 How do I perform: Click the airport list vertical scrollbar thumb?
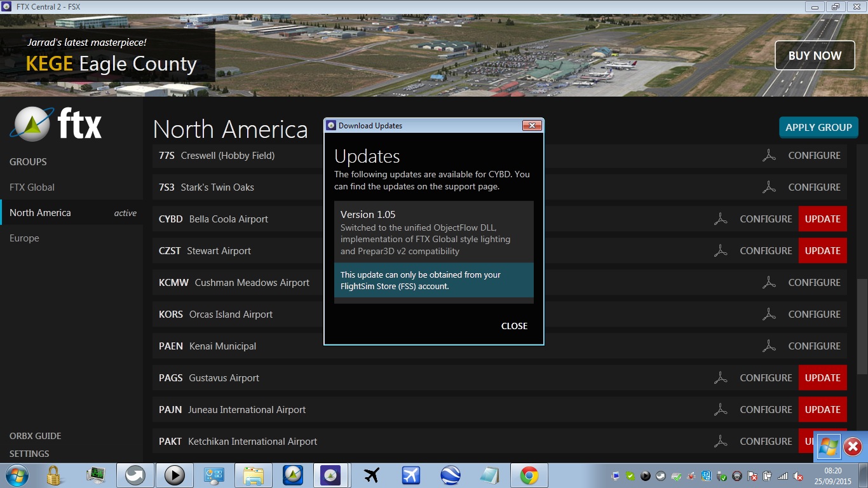pyautogui.click(x=862, y=327)
